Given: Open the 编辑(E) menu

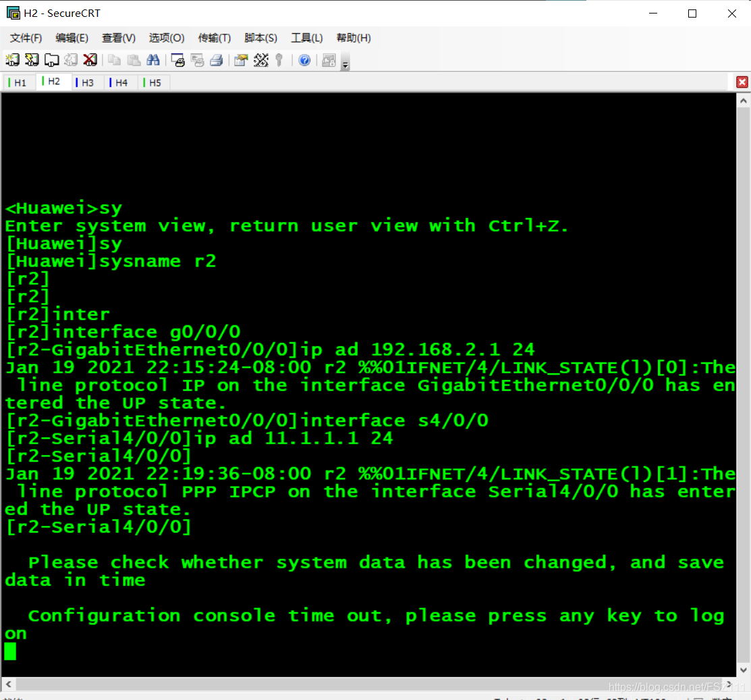Looking at the screenshot, I should coord(72,38).
